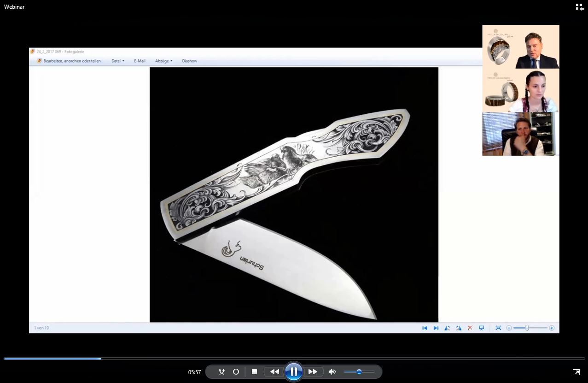Go to the next photo in Fotogalerie

[436, 328]
